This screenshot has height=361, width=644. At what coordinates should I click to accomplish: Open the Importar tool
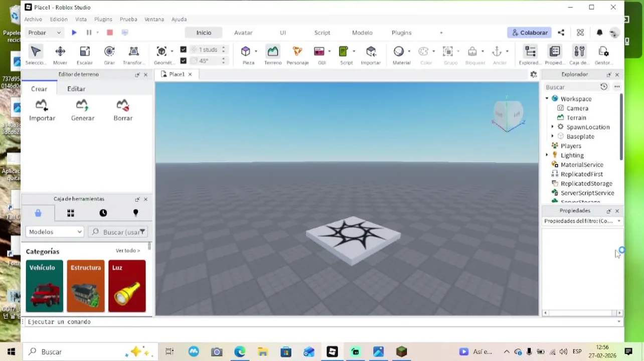(371, 55)
